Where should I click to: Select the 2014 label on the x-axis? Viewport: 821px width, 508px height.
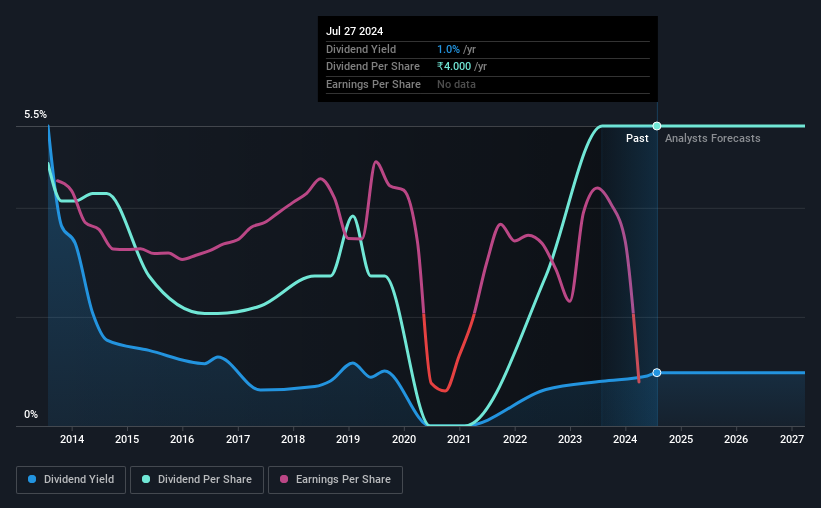72,439
